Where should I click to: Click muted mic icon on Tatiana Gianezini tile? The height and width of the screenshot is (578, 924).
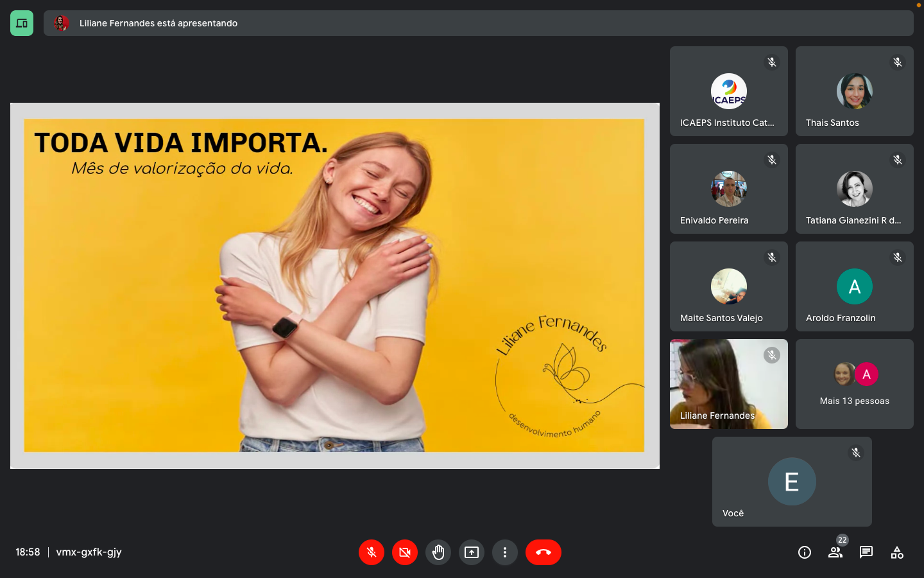pyautogui.click(x=898, y=160)
